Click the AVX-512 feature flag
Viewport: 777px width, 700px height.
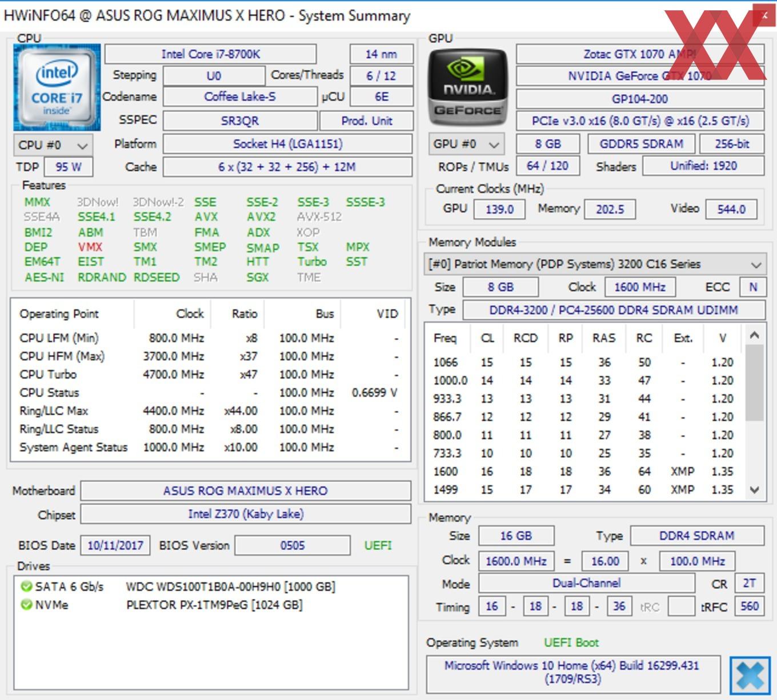point(319,217)
